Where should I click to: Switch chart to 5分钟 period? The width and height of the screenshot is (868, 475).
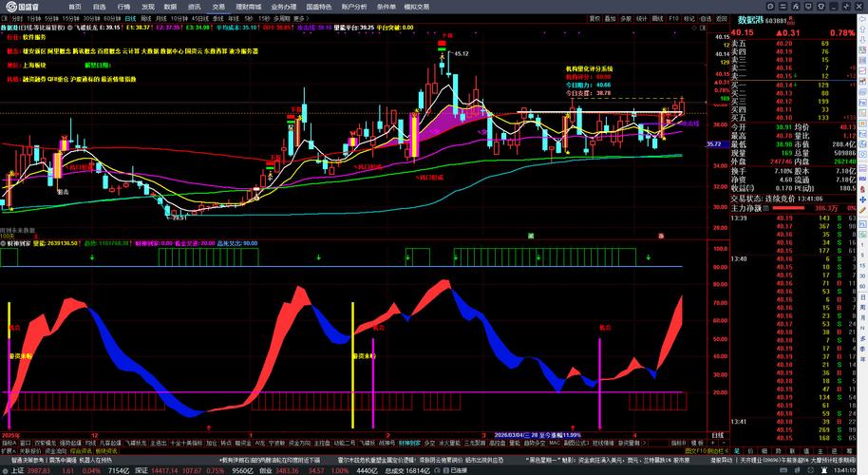point(51,18)
